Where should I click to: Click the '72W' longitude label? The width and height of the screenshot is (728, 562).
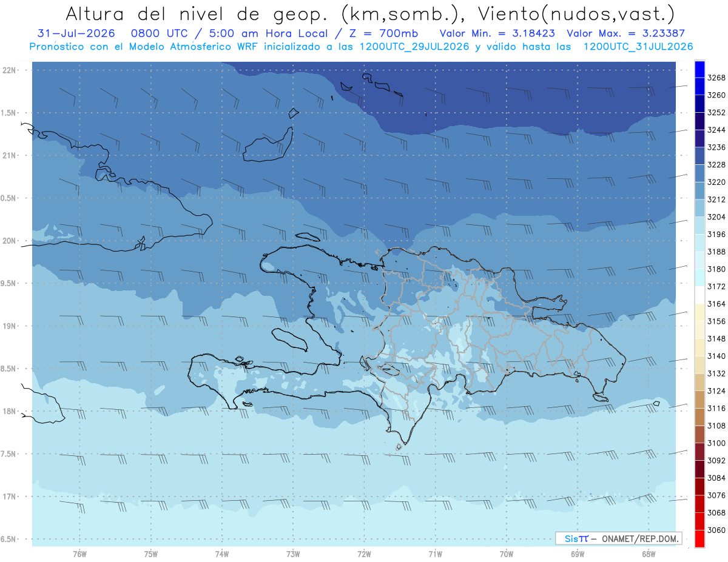pos(364,554)
